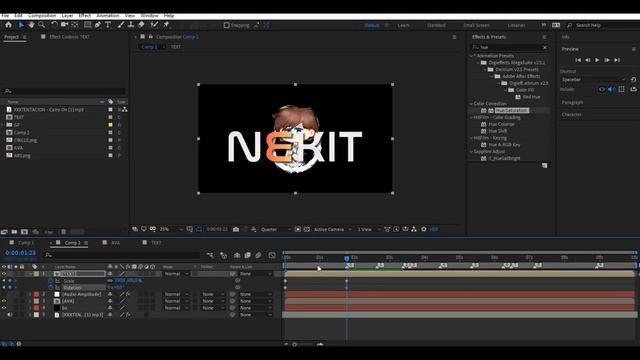Open the Animation menu
This screenshot has width=640, height=360.
pyautogui.click(x=108, y=16)
